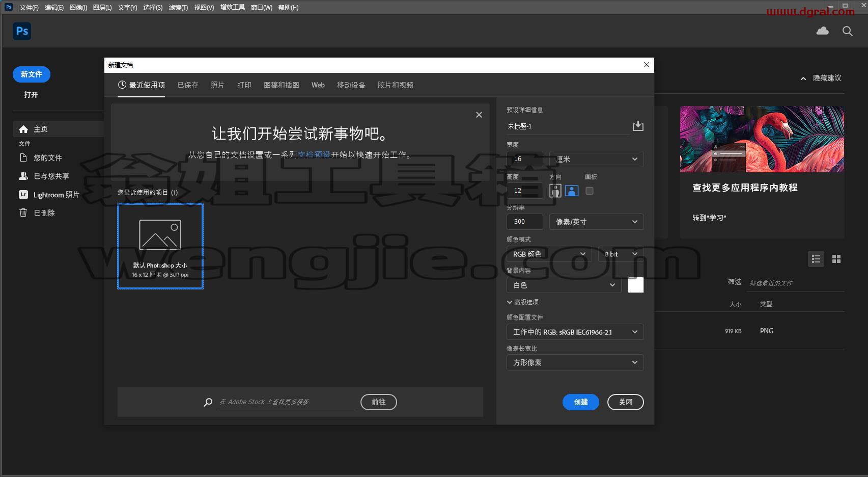Viewport: 868px width, 477px height.
Task: Open the 厘米 width unit dropdown
Action: coord(596,159)
